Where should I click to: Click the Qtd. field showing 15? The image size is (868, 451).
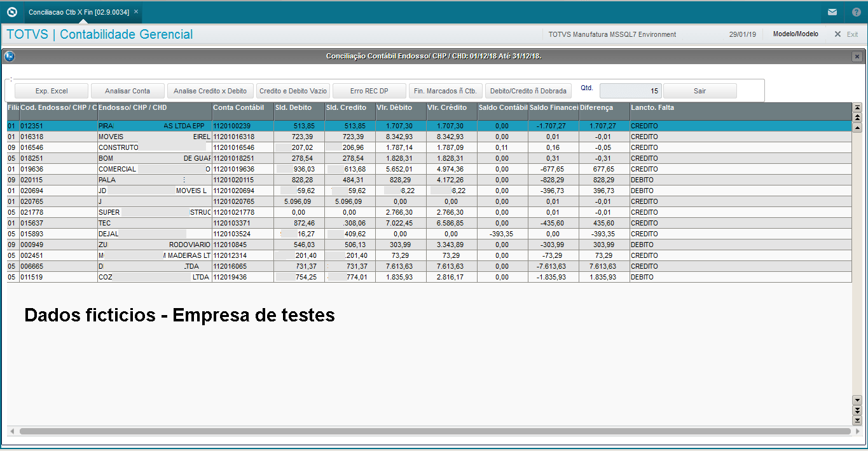click(x=630, y=91)
